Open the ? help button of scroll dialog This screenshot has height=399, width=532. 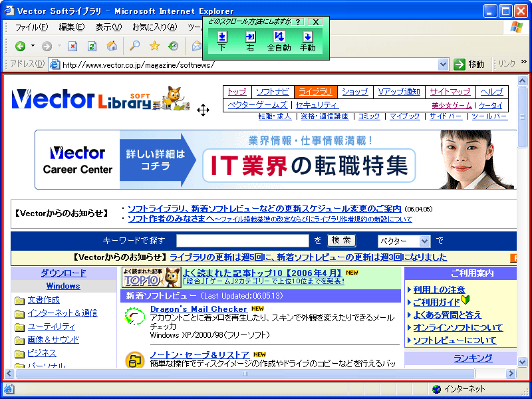point(297,22)
